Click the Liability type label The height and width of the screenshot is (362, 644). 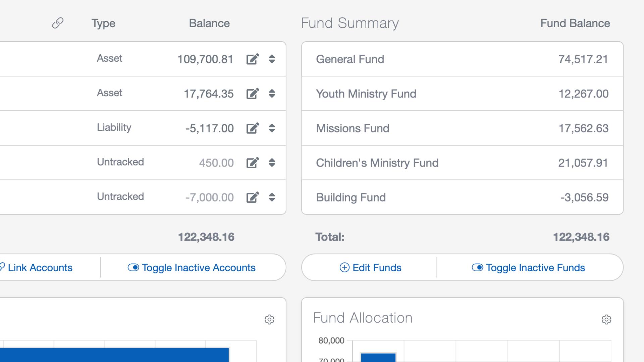[x=114, y=127]
